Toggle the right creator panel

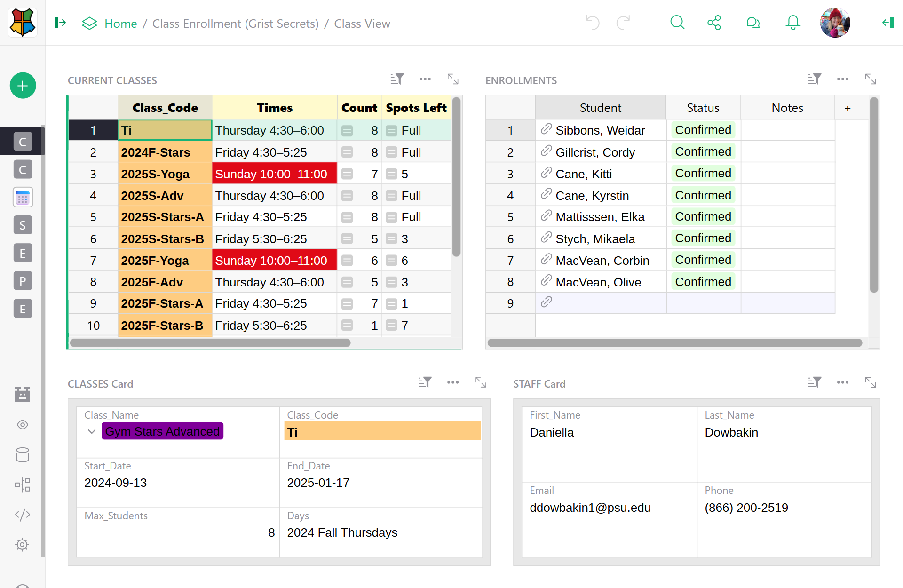click(x=887, y=23)
